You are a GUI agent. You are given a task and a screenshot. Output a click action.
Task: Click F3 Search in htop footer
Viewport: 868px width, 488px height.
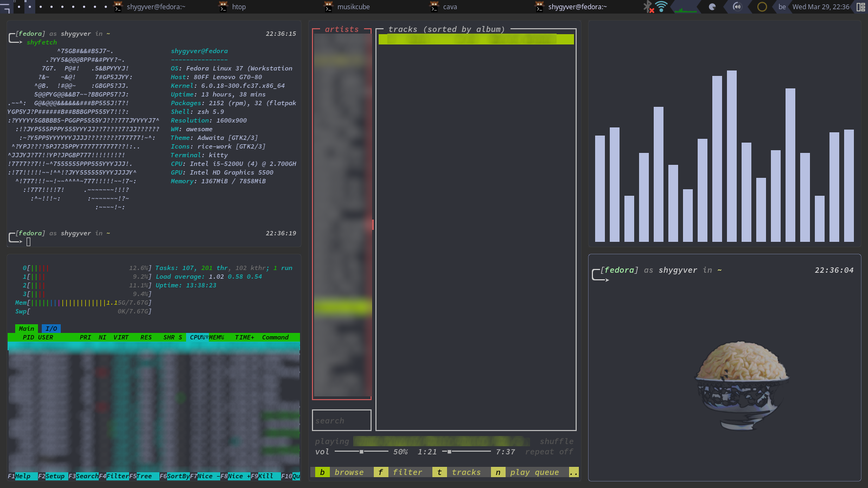tap(84, 476)
